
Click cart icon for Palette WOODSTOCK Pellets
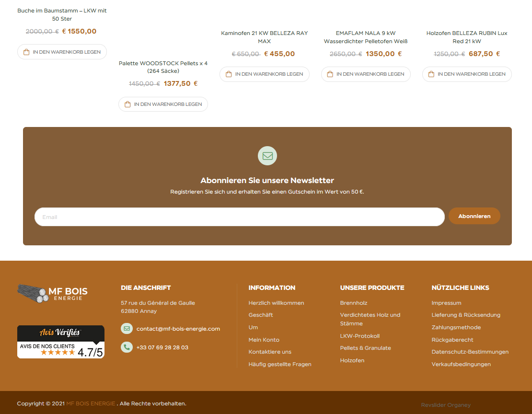(x=127, y=104)
